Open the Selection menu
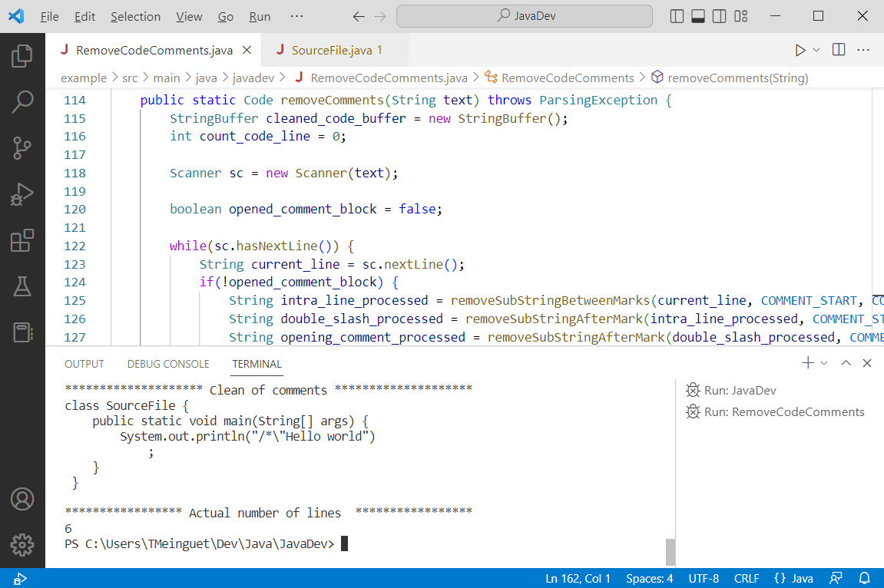 pos(135,16)
